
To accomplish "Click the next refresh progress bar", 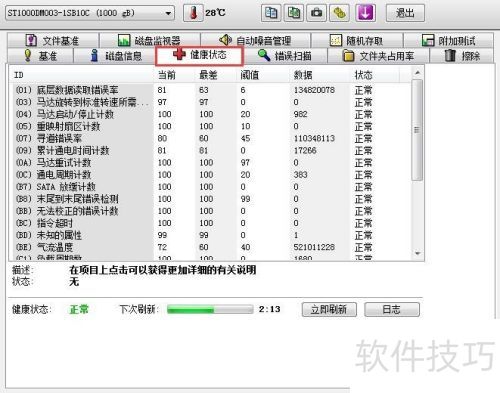I will (x=210, y=310).
